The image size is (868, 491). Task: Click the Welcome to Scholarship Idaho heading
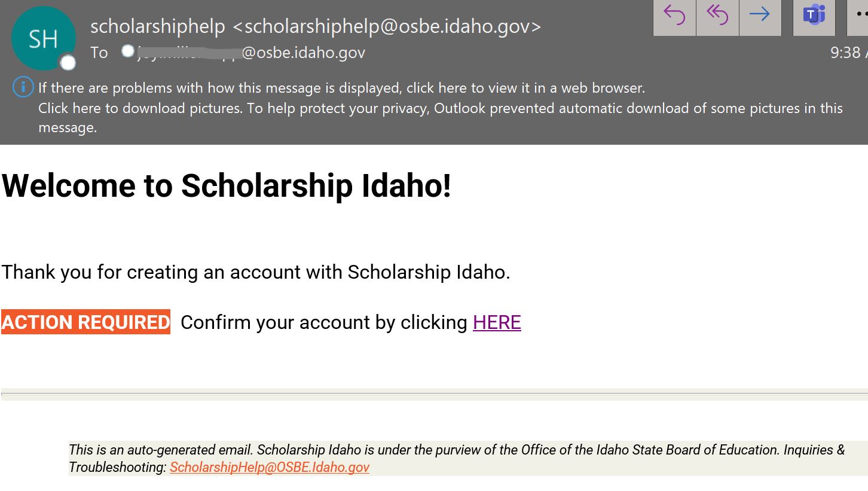click(226, 185)
